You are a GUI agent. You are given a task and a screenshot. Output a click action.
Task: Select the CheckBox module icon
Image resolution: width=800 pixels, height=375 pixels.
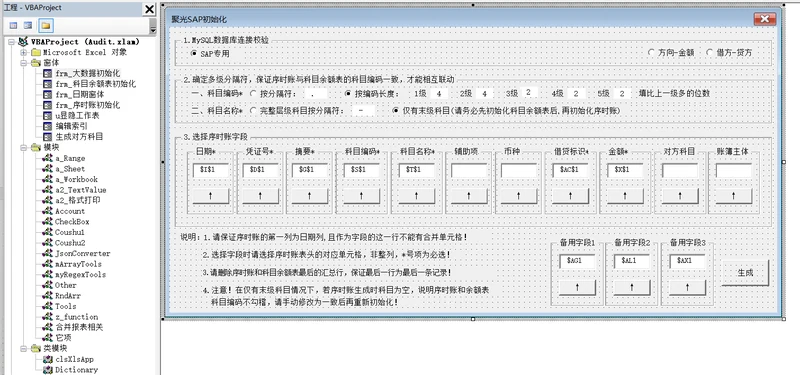[x=47, y=221]
